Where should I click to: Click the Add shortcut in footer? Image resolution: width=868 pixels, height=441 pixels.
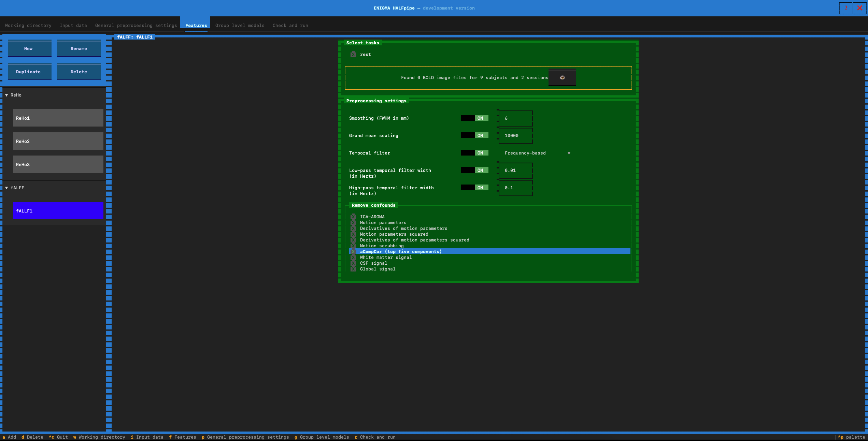pos(9,437)
